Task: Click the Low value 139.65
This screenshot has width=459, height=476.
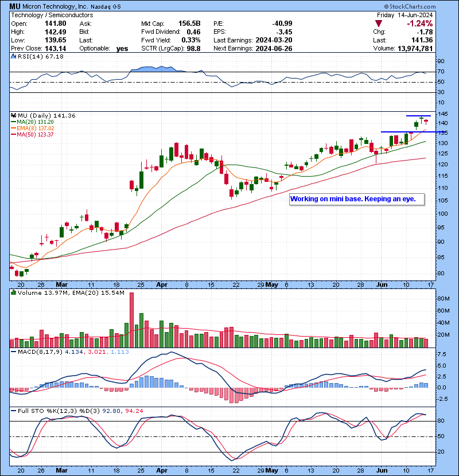Action: coord(55,40)
